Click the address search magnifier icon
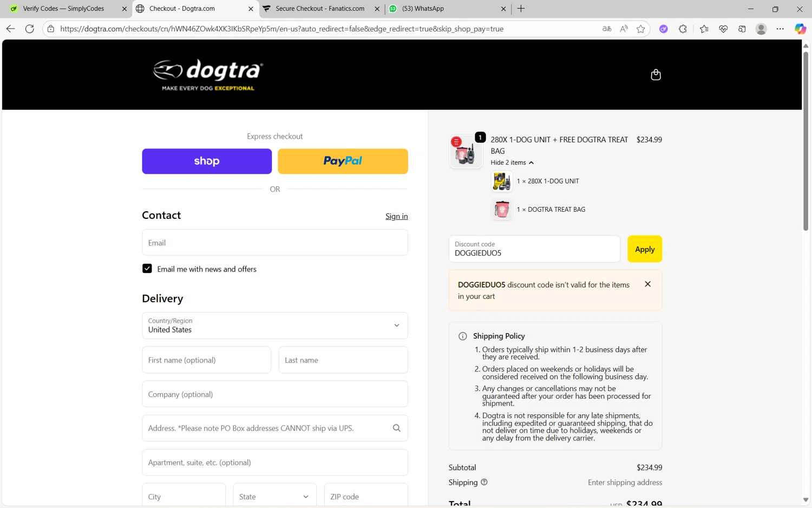Image resolution: width=812 pixels, height=508 pixels. [397, 428]
